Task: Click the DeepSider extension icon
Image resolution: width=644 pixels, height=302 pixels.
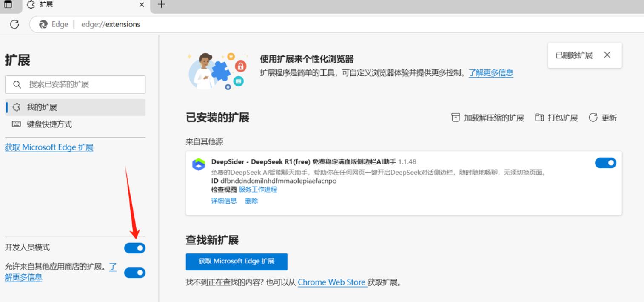Action: 199,164
